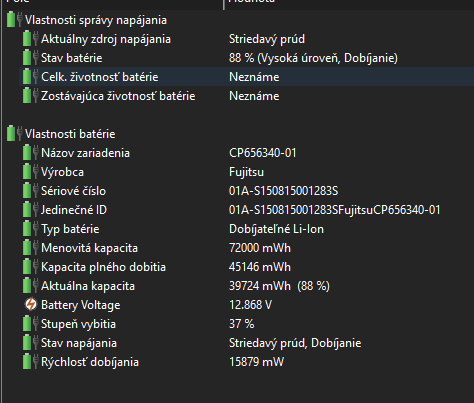Click the value 72000 mWh
The width and height of the screenshot is (474, 403).
(260, 248)
